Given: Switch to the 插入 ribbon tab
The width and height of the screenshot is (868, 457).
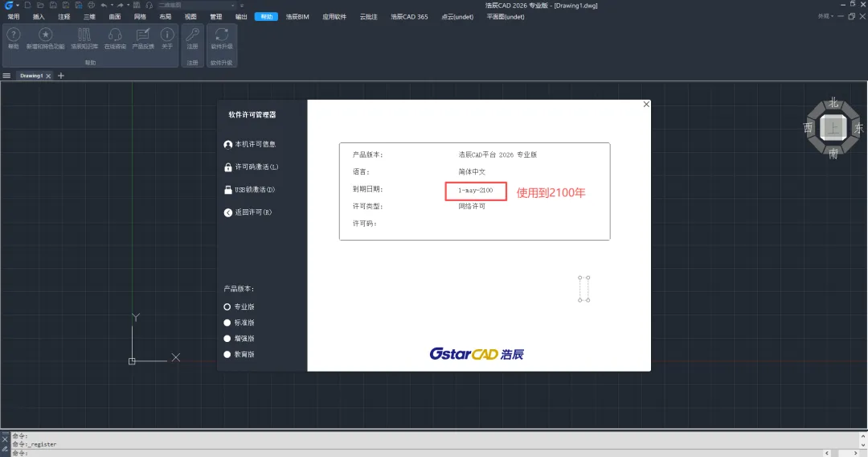Looking at the screenshot, I should 39,17.
